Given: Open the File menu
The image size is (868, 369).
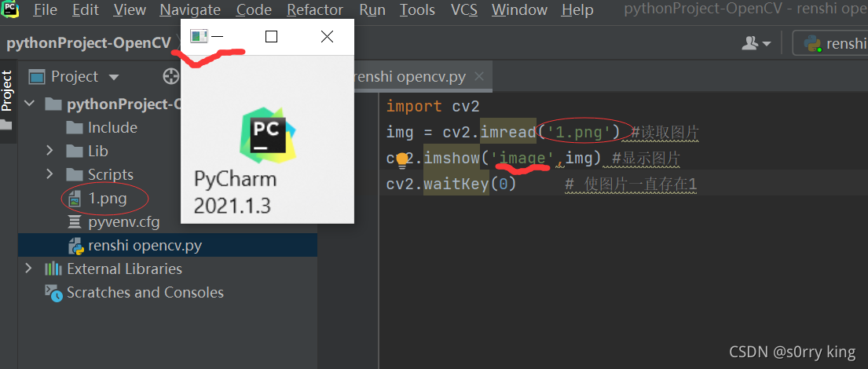Looking at the screenshot, I should pos(45,10).
